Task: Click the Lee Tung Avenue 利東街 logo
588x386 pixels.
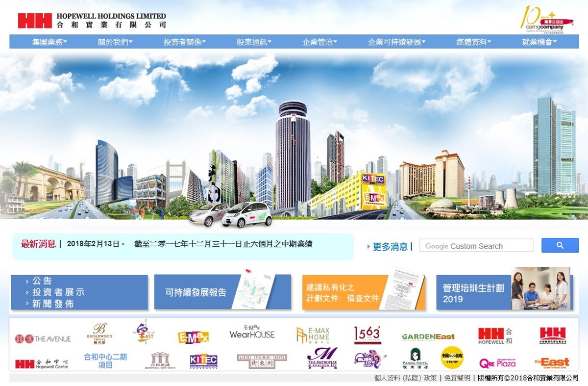Action: [262, 361]
